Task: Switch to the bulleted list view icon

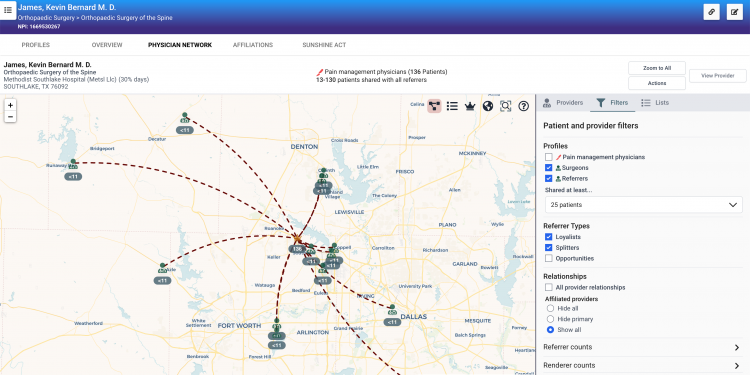Action: pos(452,106)
